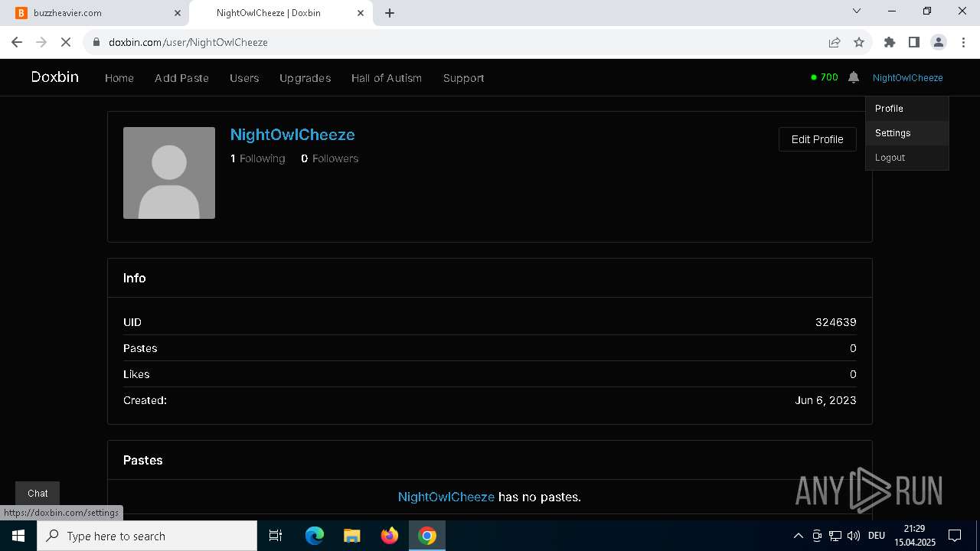980x551 pixels.
Task: Open the notifications bell icon
Action: [x=854, y=77]
